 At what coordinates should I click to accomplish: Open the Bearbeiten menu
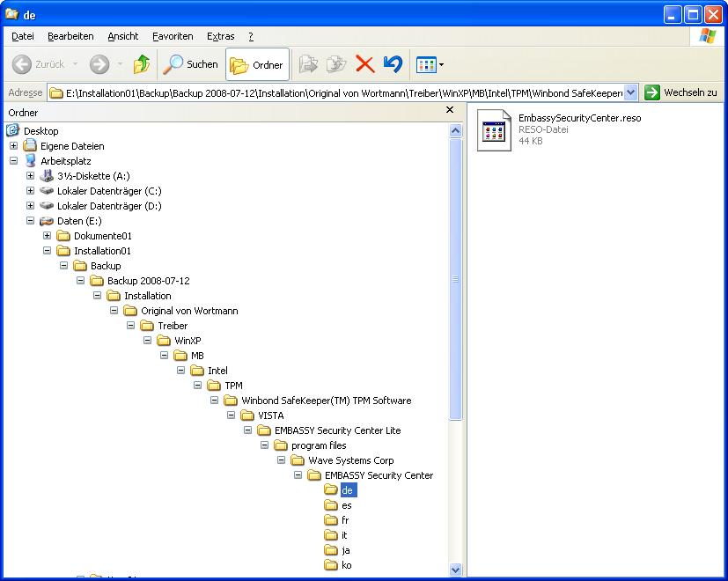click(70, 36)
